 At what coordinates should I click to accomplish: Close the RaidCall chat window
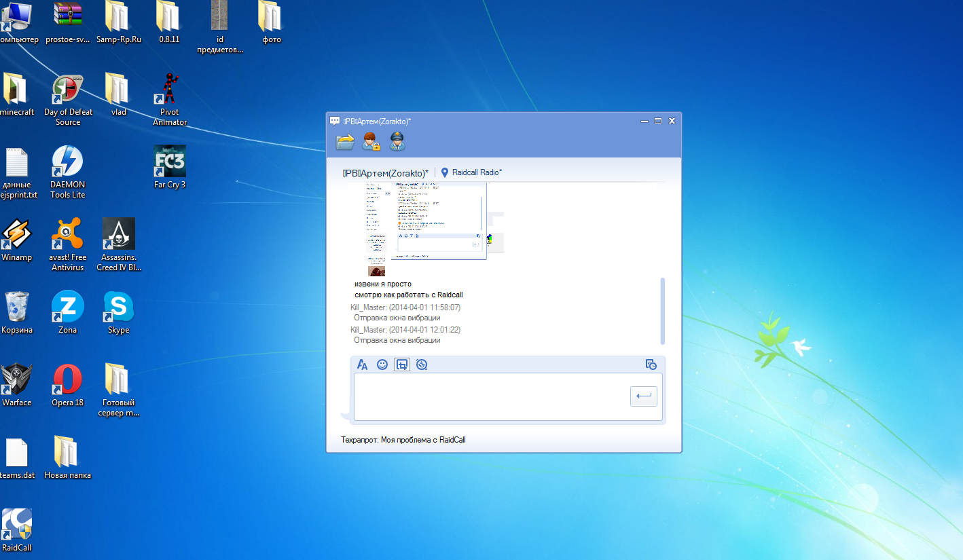click(672, 121)
